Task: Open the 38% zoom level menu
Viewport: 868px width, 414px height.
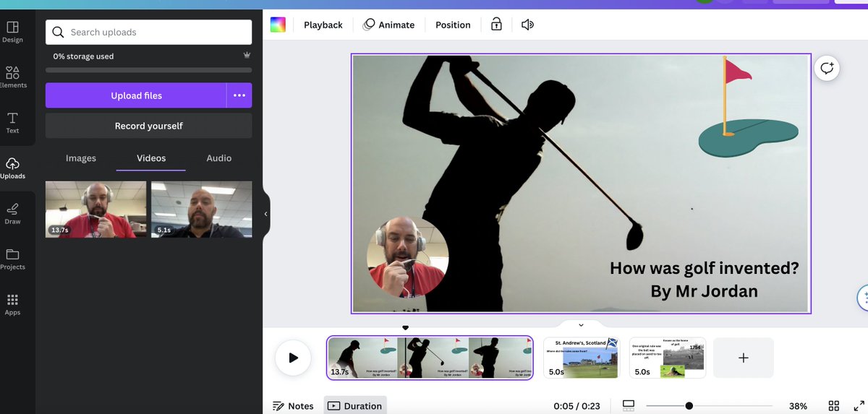Action: (x=798, y=406)
